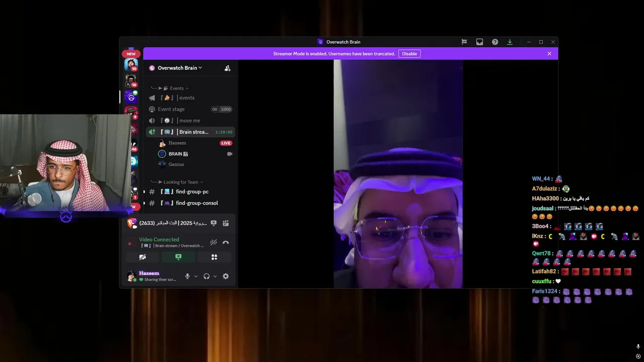Screen dimensions: 644x362
Task: Click Hazeem's avatar in user panel
Action: point(131,276)
